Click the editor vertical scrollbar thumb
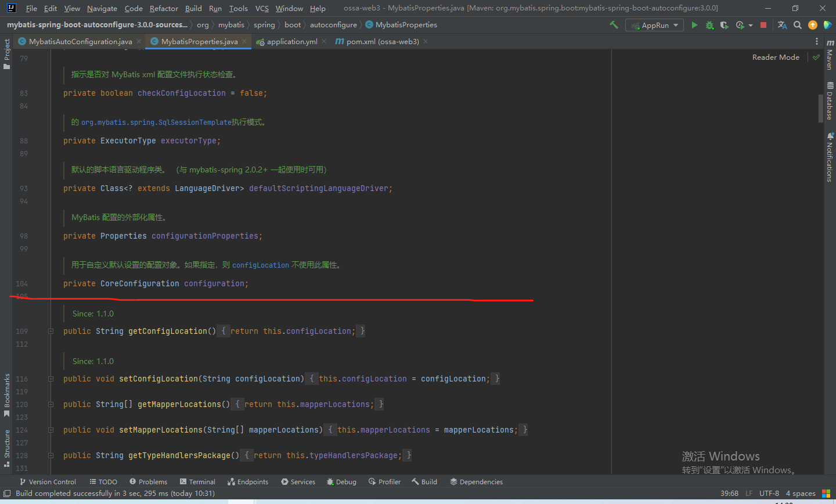 click(821, 108)
